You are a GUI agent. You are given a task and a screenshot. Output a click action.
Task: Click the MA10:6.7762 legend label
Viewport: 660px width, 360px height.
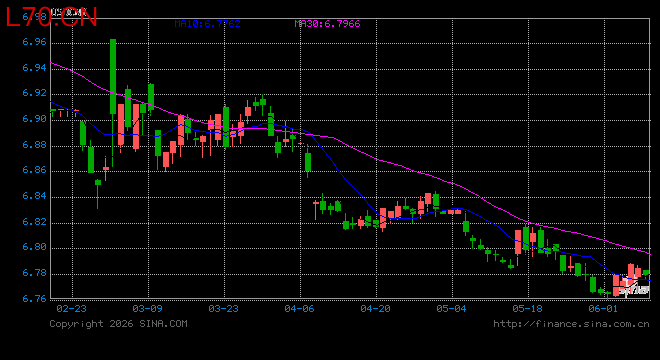coord(208,24)
